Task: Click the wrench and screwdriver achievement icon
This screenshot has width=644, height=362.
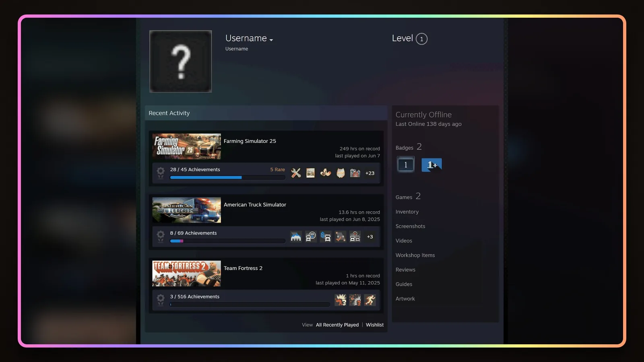Action: pos(296,173)
